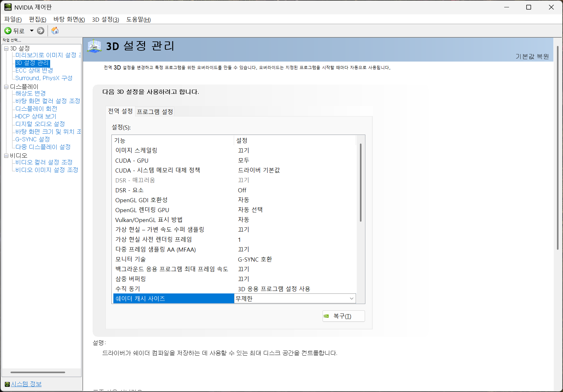The image size is (563, 392).
Task: Collapse the 디스플레이 tree node
Action: 6,87
